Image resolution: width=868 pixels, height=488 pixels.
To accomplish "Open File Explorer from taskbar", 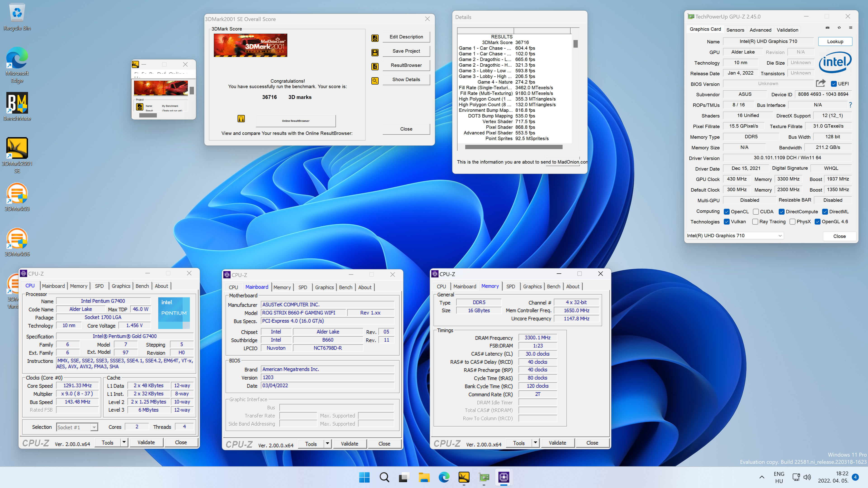I will pyautogui.click(x=424, y=477).
